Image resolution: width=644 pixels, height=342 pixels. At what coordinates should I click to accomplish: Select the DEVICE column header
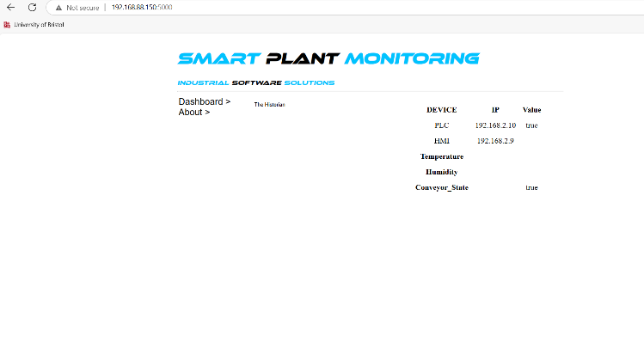[442, 110]
